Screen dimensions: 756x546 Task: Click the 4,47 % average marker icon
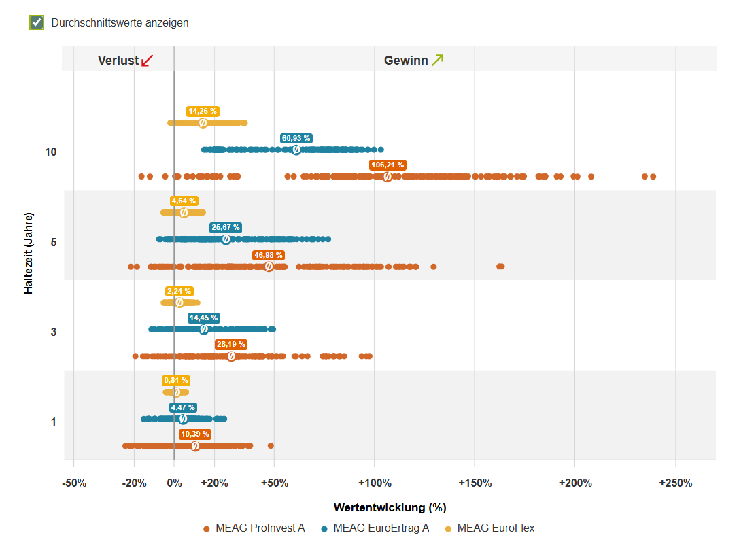183,419
